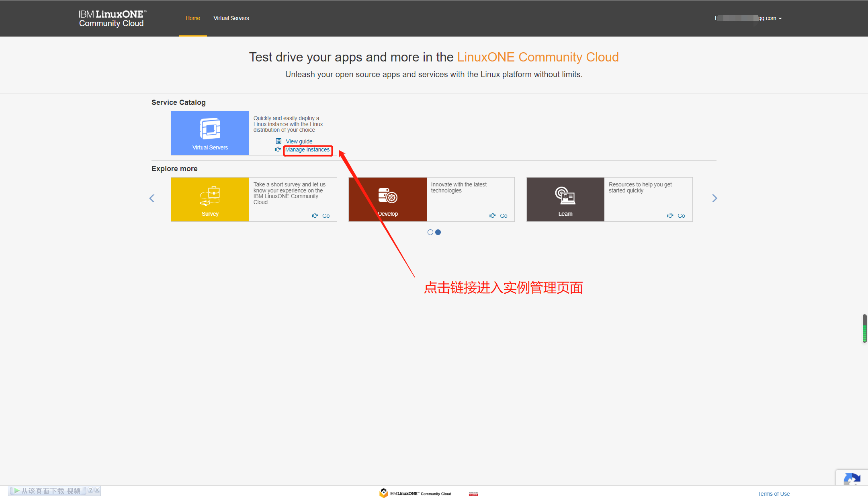Open the Terms of Use link

pyautogui.click(x=774, y=494)
